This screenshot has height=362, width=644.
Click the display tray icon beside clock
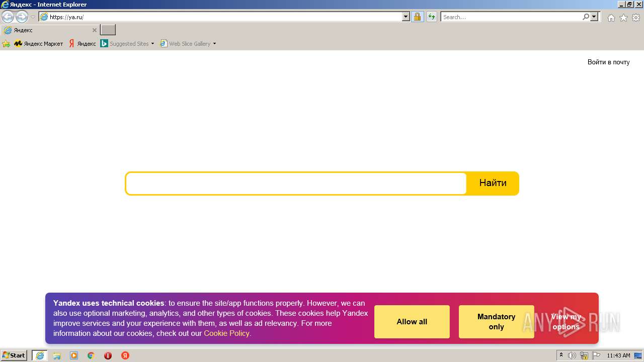[638, 355]
